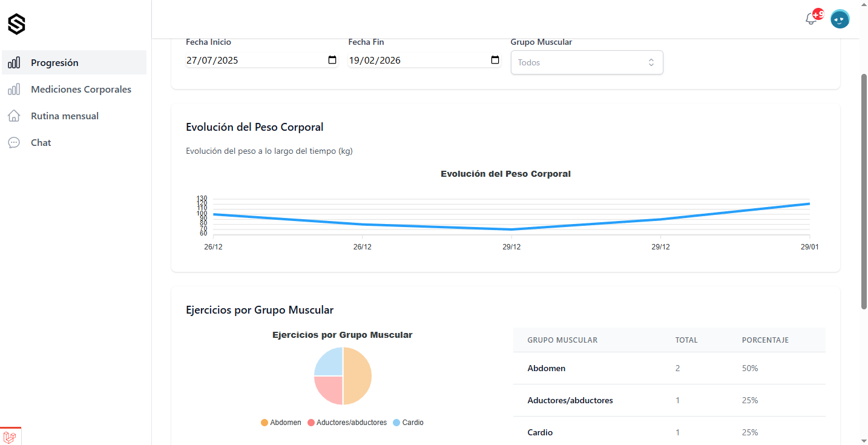This screenshot has height=445, width=868.
Task: Click the app logo in sidebar
Action: (16, 25)
